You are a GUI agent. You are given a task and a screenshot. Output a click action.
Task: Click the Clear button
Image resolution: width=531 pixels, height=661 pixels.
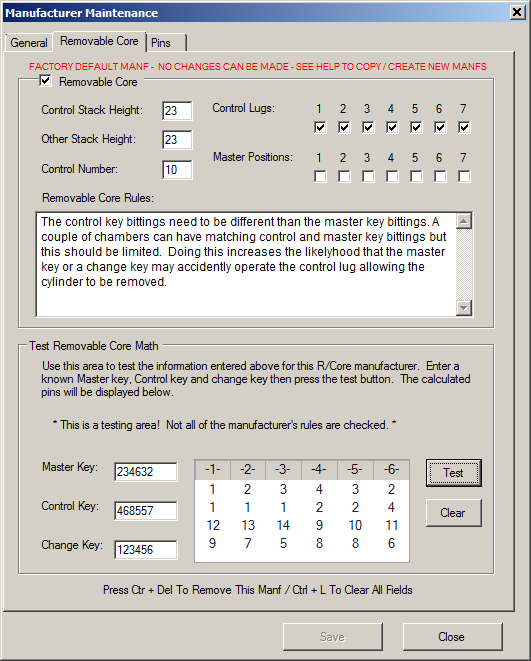(x=453, y=513)
